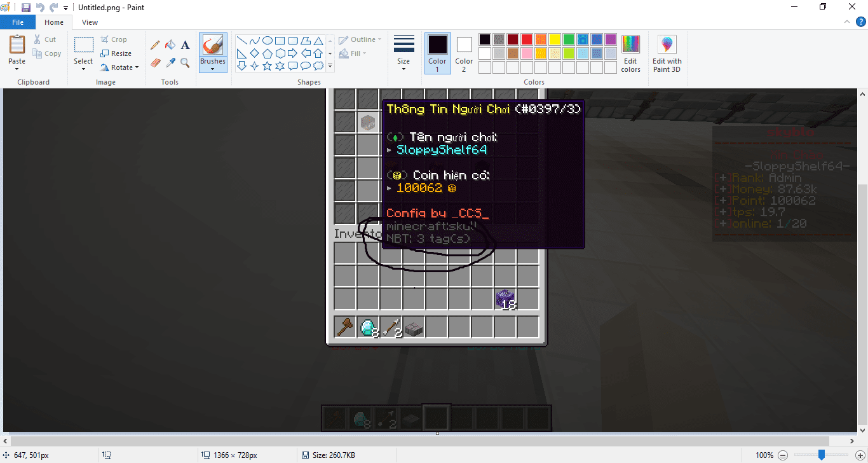Select the Color 2 background box
This screenshot has width=868, height=463.
point(464,53)
